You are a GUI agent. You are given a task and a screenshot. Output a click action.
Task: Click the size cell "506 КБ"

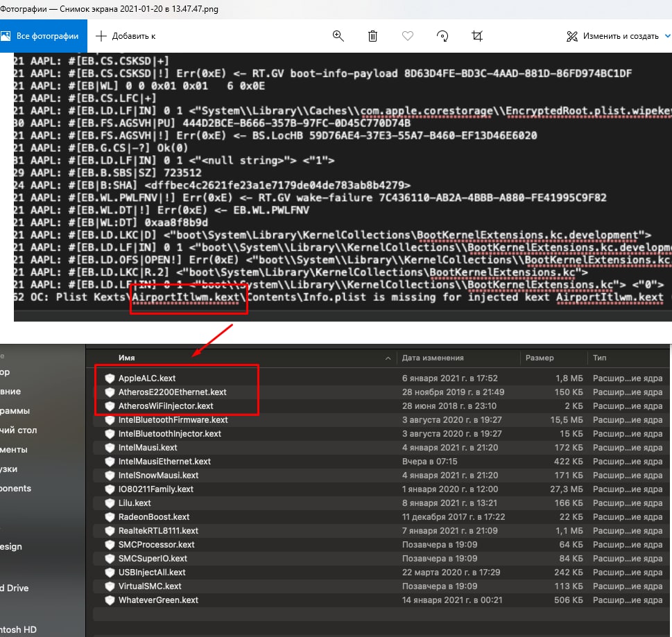[x=568, y=600]
